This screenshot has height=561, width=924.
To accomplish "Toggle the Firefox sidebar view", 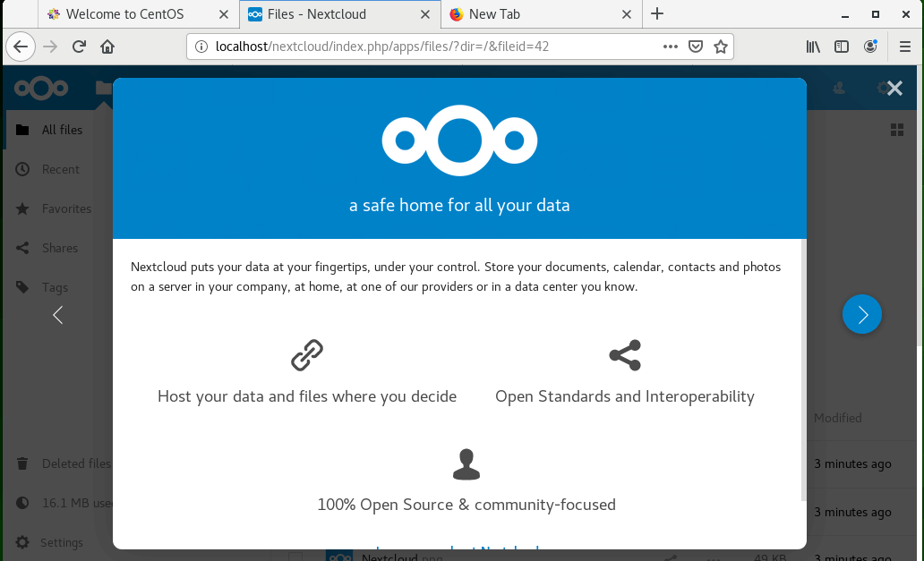I will point(842,47).
